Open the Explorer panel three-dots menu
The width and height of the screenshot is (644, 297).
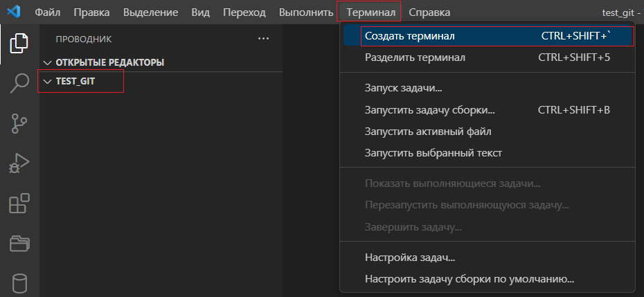point(263,39)
